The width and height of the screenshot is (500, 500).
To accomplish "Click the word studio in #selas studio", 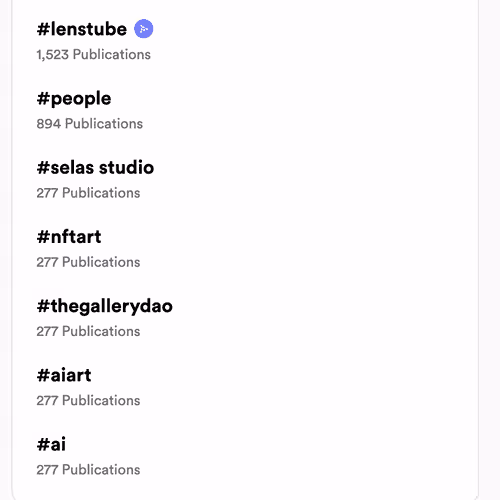I will coord(127,167).
